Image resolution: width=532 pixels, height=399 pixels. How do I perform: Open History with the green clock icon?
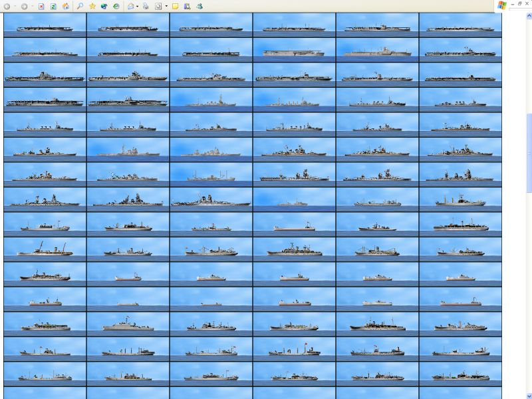click(116, 6)
